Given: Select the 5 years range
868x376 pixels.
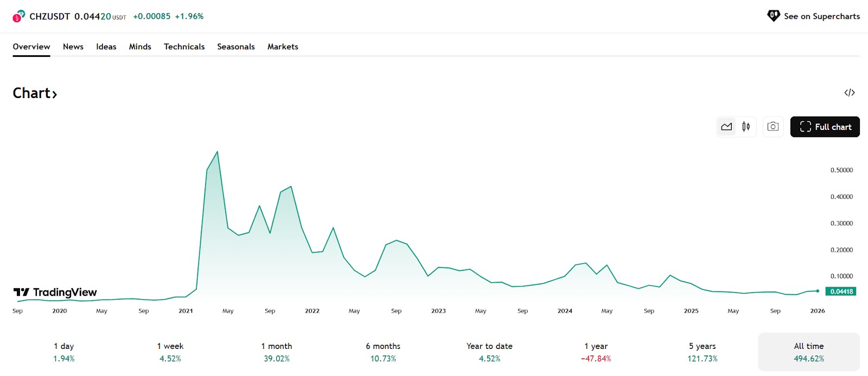Looking at the screenshot, I should click(703, 352).
